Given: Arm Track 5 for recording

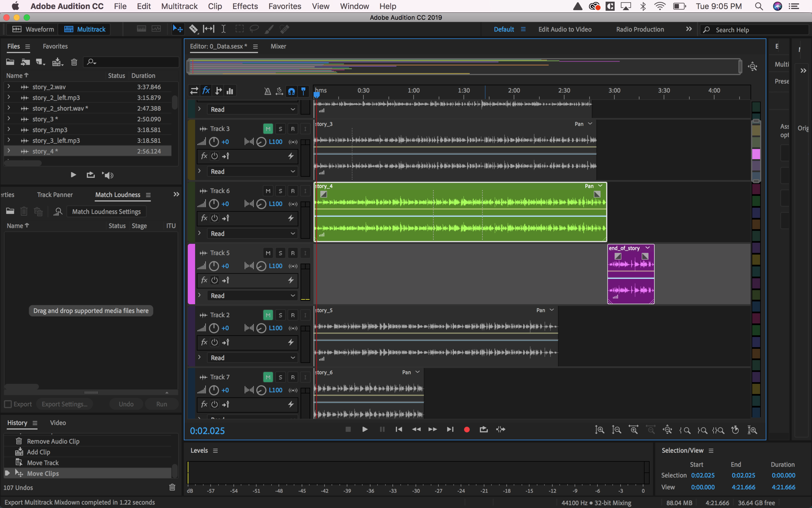Looking at the screenshot, I should coord(292,253).
